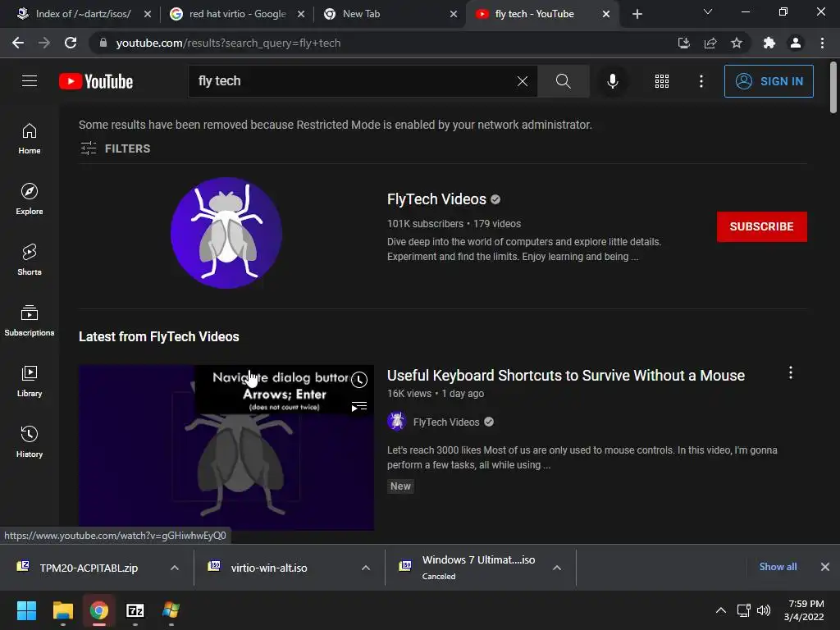
Task: View site lock information icon
Action: pos(103,43)
